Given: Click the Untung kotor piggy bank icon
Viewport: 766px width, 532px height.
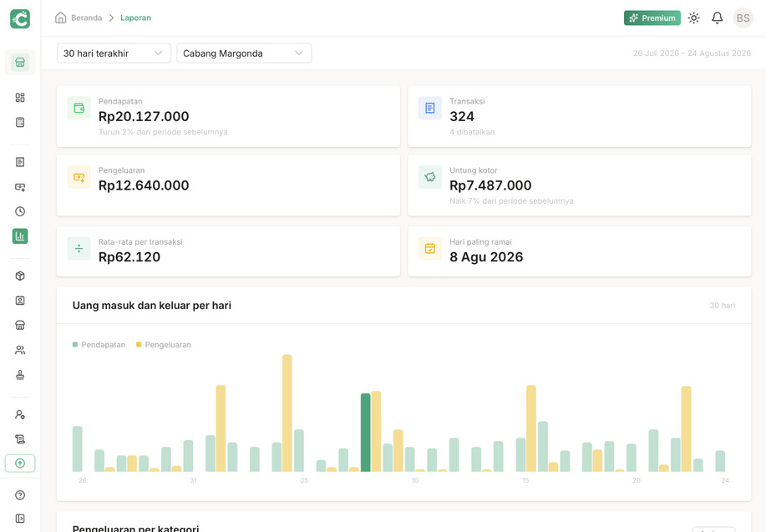Looking at the screenshot, I should coord(430,177).
